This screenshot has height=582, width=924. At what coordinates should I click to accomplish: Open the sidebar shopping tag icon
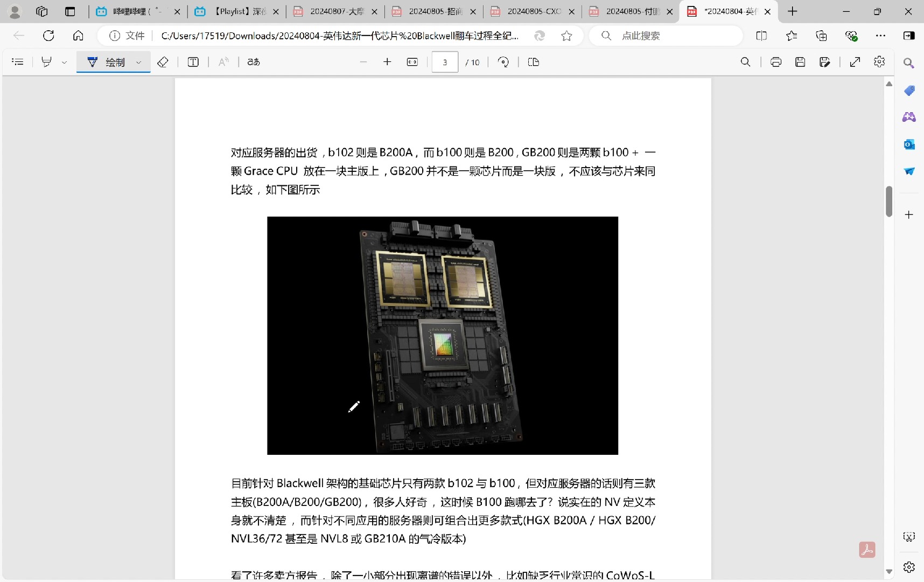click(x=909, y=91)
